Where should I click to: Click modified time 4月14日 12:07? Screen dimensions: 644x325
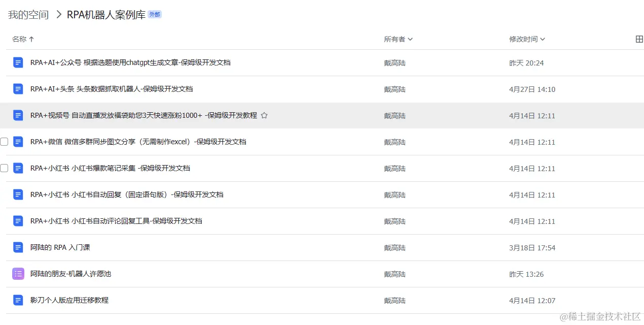(532, 301)
